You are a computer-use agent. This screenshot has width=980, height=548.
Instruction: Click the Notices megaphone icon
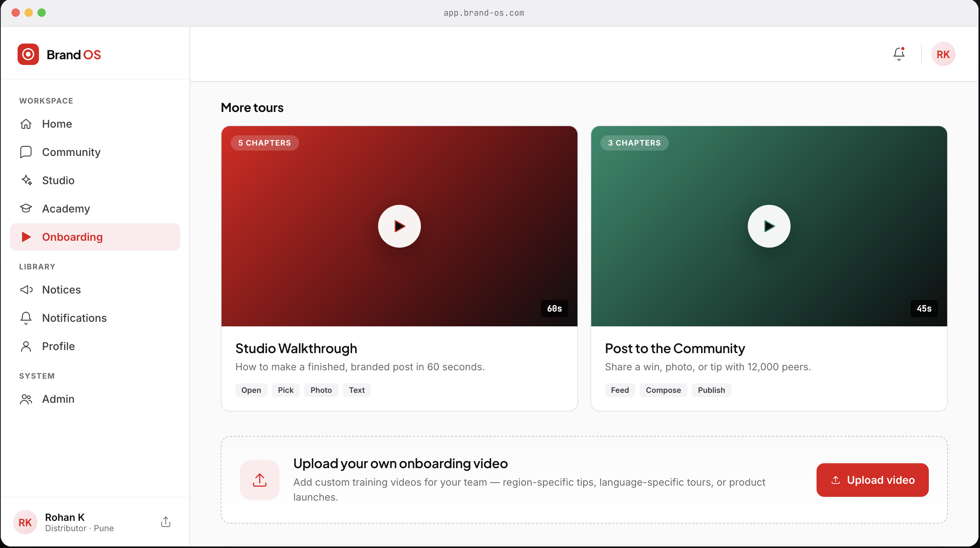26,290
